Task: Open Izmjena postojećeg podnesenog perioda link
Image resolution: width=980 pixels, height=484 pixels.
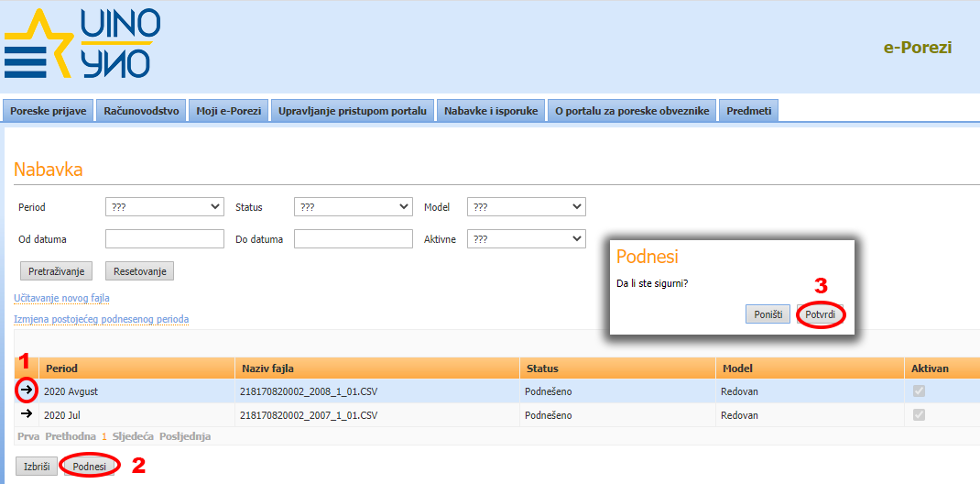Action: pyautogui.click(x=102, y=320)
